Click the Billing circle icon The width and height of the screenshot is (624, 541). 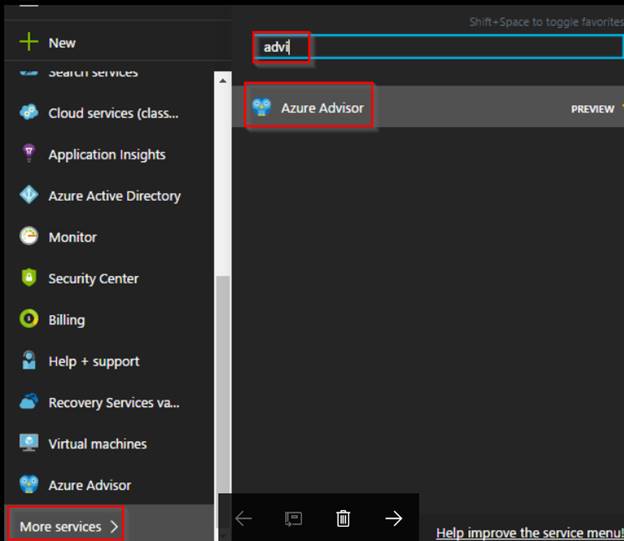click(x=29, y=319)
